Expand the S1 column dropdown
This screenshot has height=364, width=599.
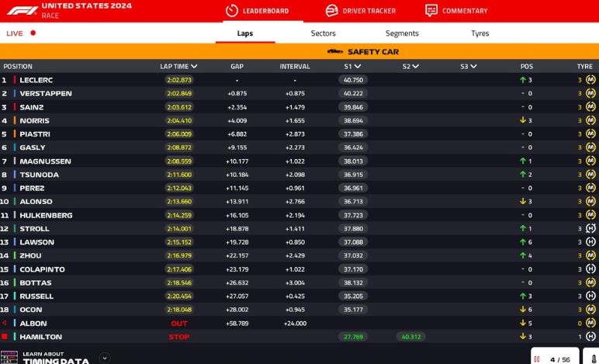[x=358, y=67]
